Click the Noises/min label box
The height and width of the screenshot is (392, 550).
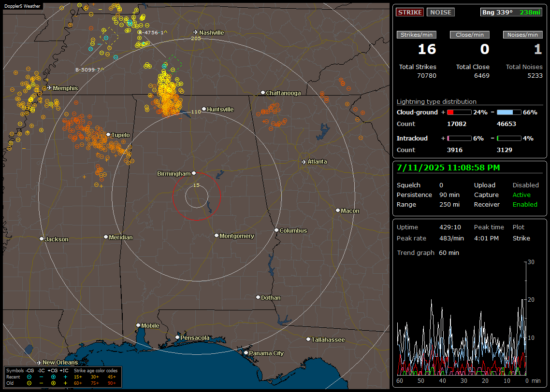522,35
